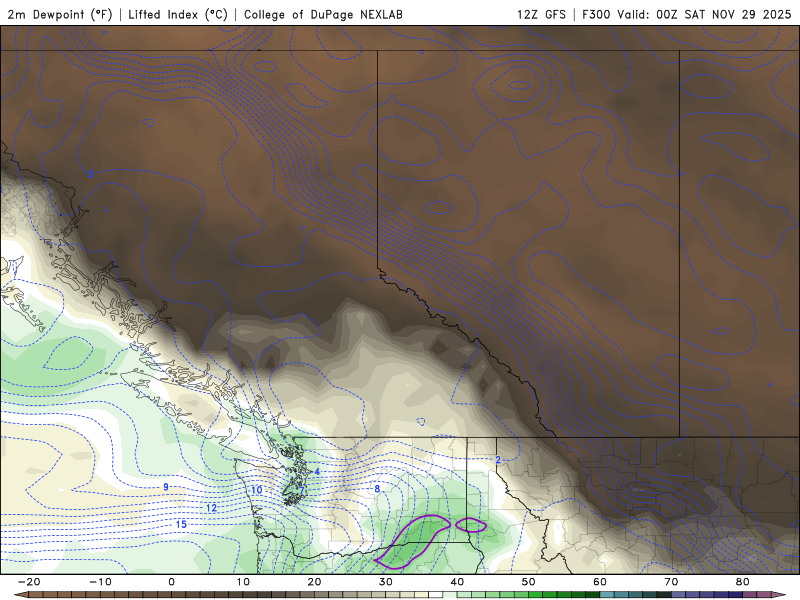
Task: Click the blue contour label '2' on the map
Action: 498,460
